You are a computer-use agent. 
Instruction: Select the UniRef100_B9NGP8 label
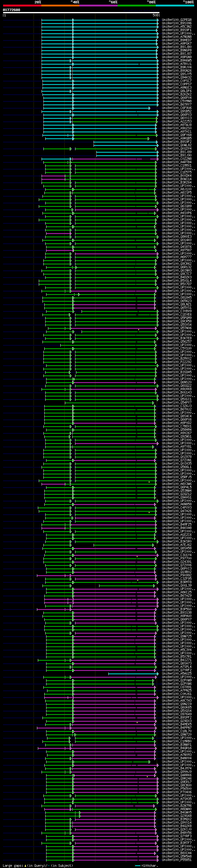coord(177,50)
